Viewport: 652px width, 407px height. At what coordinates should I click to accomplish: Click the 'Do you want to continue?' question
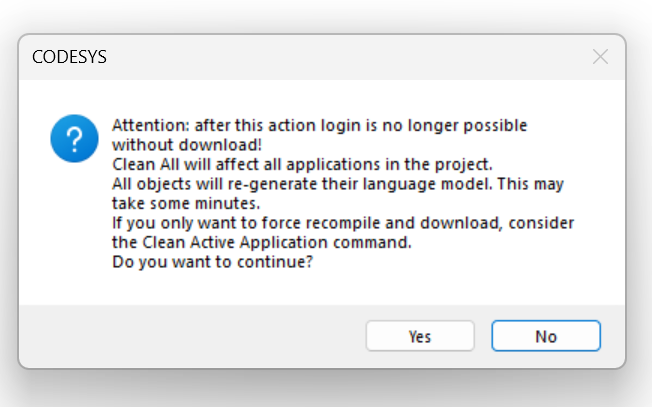click(x=212, y=262)
